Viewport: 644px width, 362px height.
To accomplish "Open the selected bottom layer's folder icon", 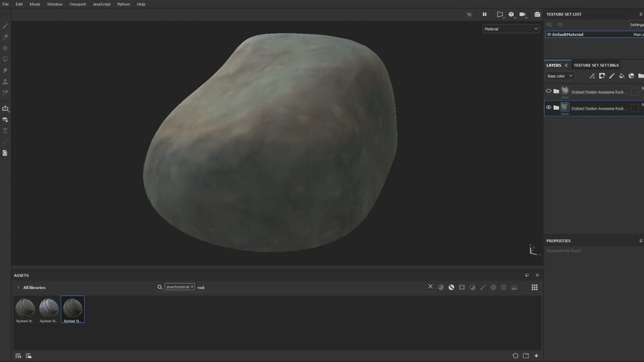I will [x=556, y=108].
